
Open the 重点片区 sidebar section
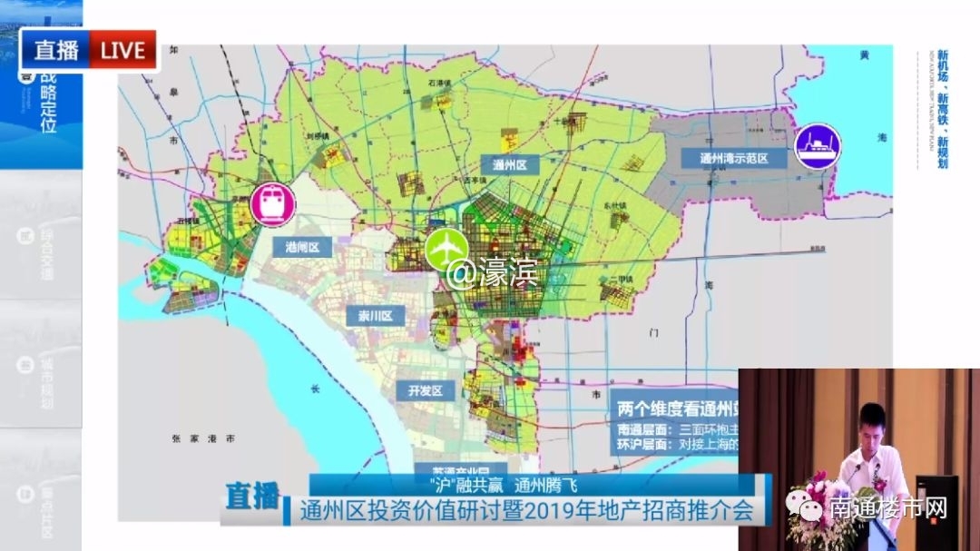point(42,508)
